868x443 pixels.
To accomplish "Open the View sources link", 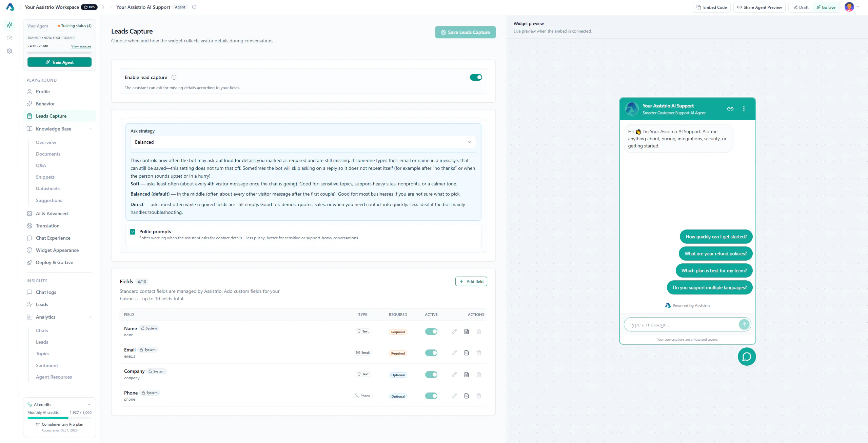I will (x=81, y=46).
